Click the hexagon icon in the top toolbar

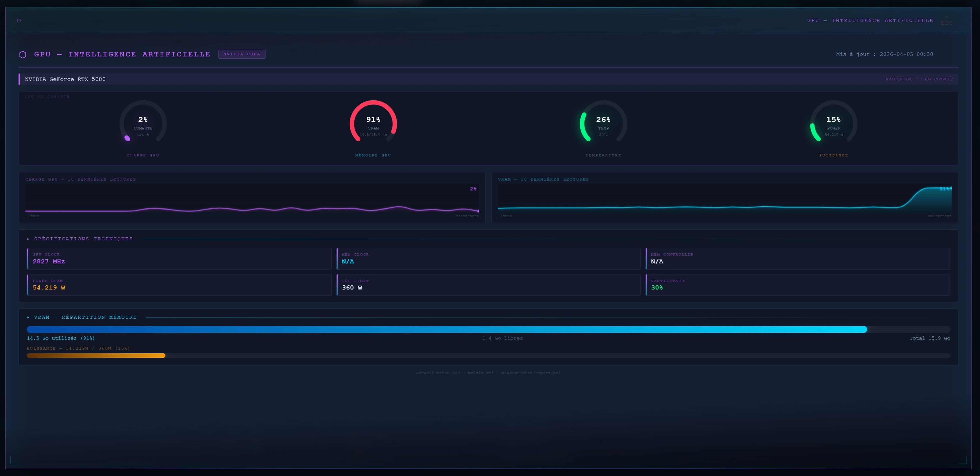click(x=18, y=21)
